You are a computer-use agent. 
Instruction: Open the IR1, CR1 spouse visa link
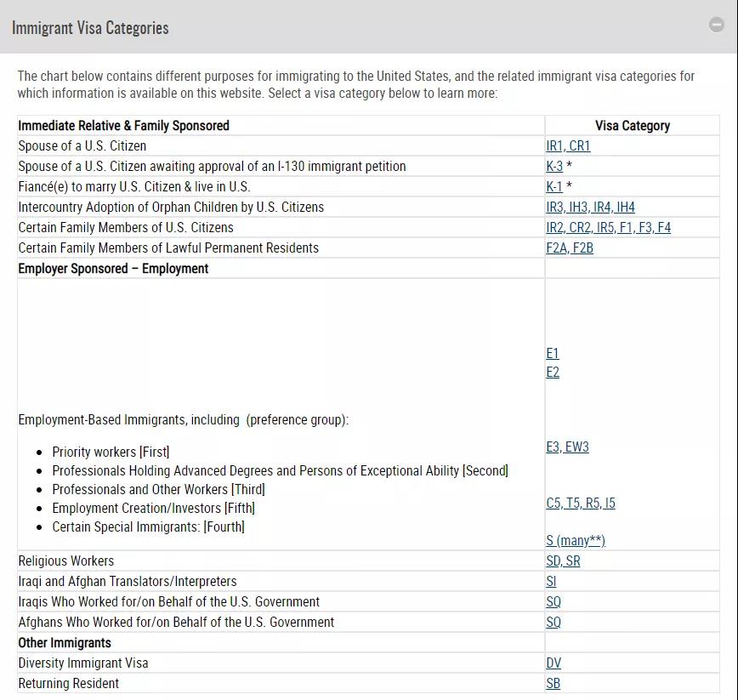[x=568, y=146]
